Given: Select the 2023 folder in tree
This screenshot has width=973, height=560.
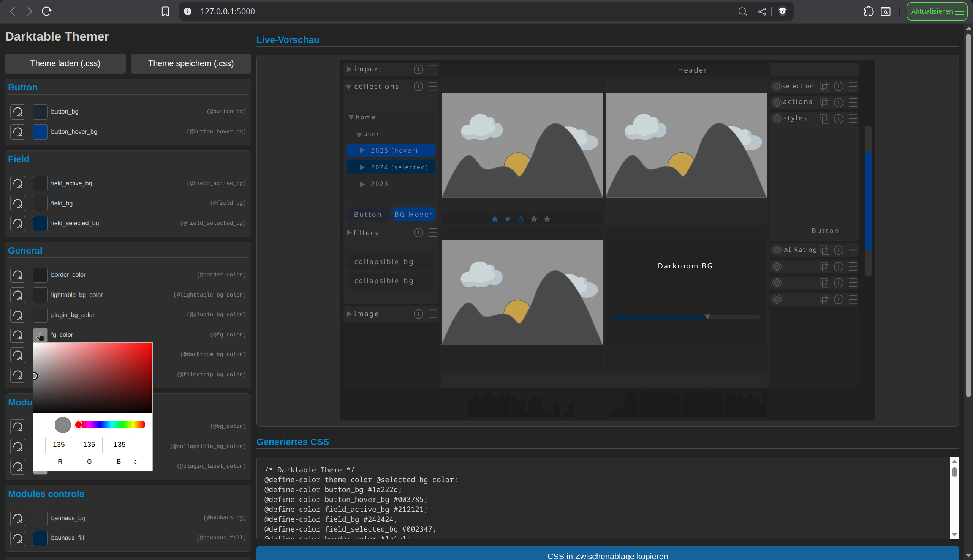Looking at the screenshot, I should pyautogui.click(x=379, y=184).
